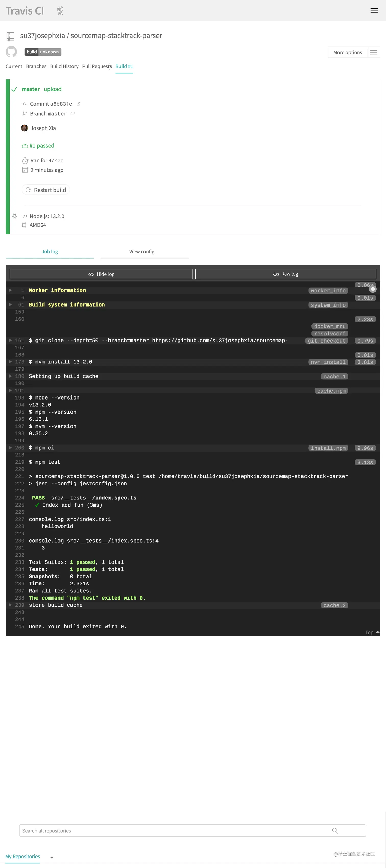This screenshot has width=386, height=868.
Task: Click the Commit a6b83fc link
Action: [x=51, y=104]
